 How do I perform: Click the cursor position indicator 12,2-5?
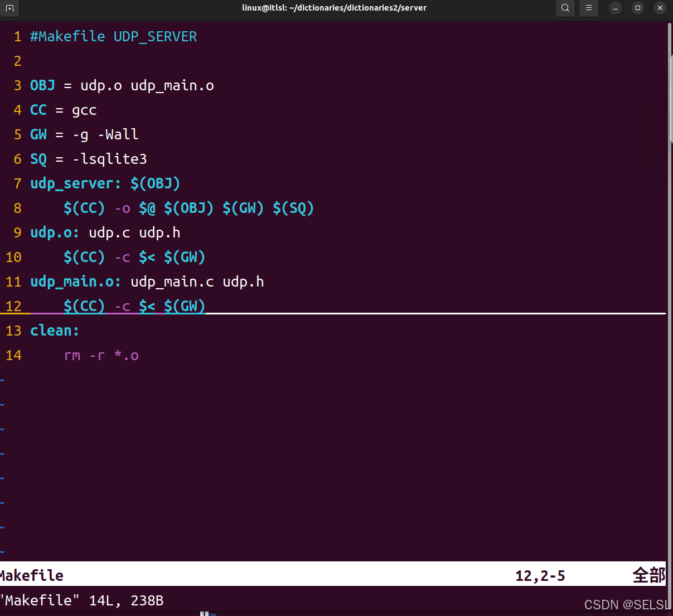click(539, 575)
